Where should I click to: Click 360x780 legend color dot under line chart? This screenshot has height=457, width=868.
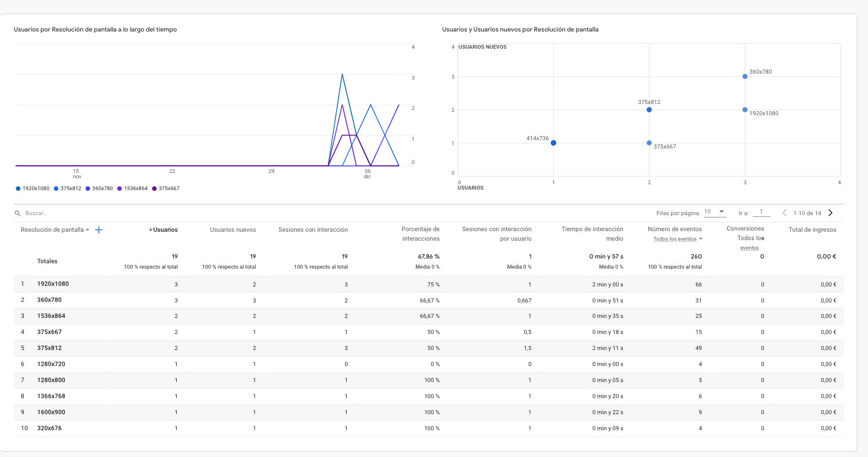coord(88,188)
